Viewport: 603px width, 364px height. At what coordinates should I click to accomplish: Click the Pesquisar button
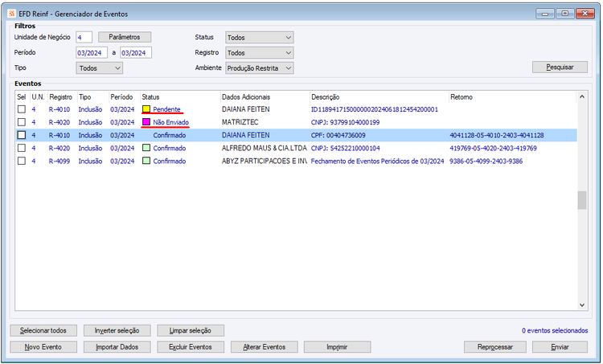pos(560,67)
